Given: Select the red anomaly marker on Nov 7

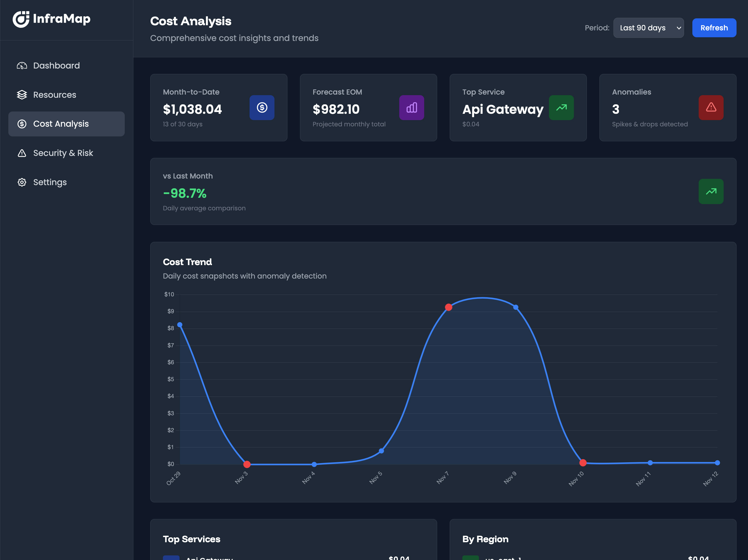Looking at the screenshot, I should [449, 307].
